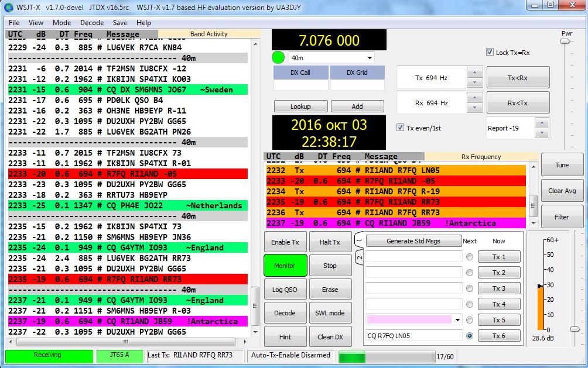Image resolution: width=588 pixels, height=368 pixels.
Task: Click the Pwr power slider handle
Action: point(566,42)
